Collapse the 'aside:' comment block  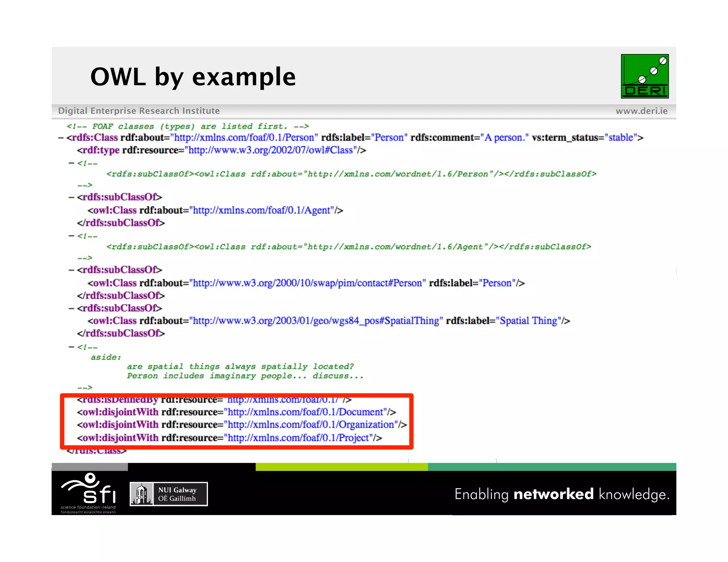click(71, 347)
